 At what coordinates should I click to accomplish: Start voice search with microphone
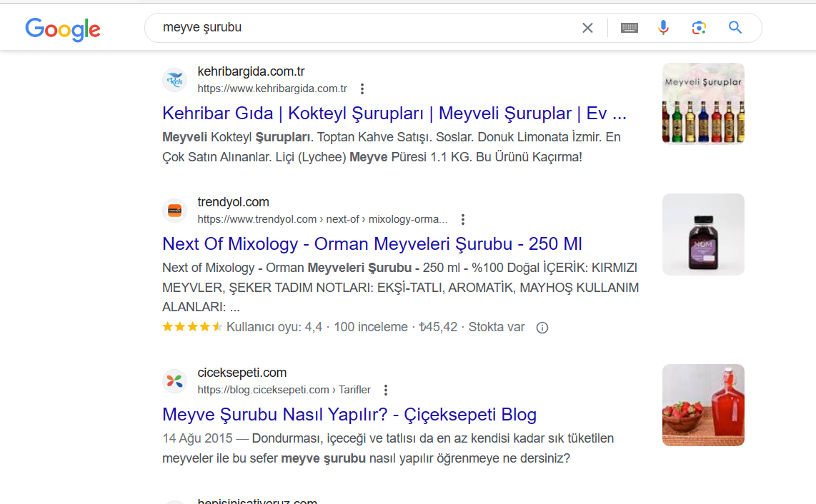tap(663, 28)
